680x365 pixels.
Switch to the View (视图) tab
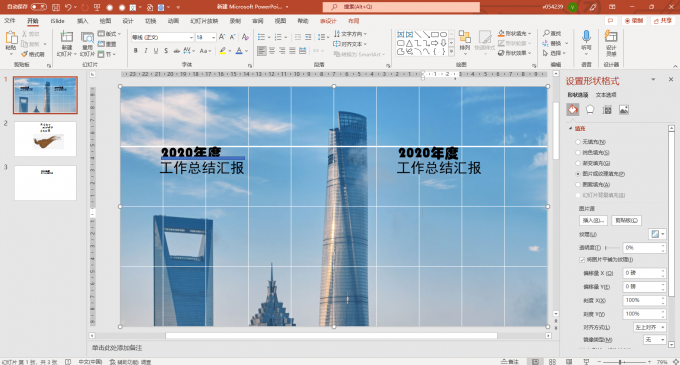(x=280, y=21)
